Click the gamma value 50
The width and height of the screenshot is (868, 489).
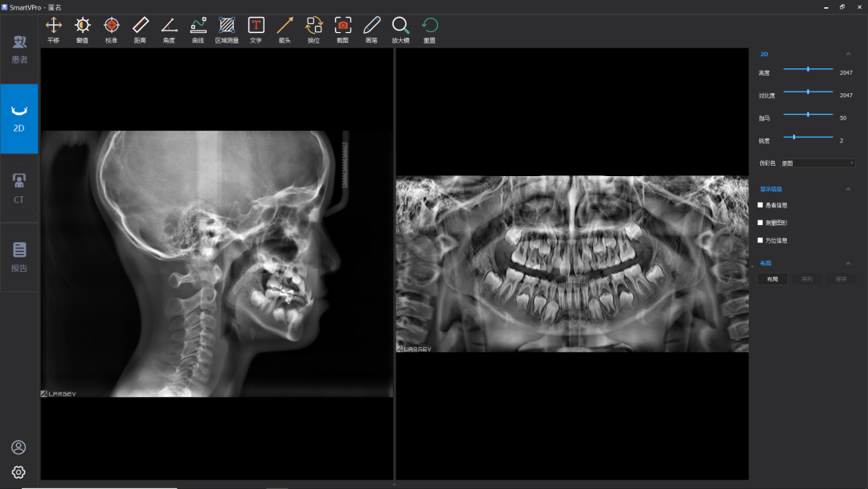click(843, 118)
